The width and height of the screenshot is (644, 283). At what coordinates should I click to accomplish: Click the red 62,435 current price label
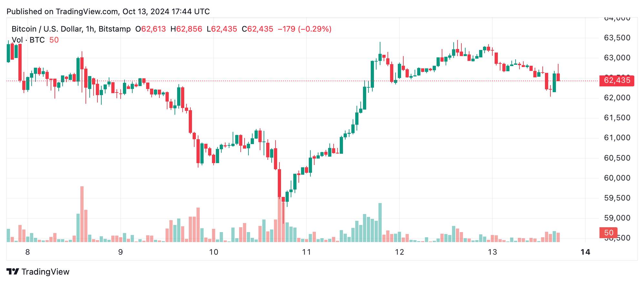[617, 81]
